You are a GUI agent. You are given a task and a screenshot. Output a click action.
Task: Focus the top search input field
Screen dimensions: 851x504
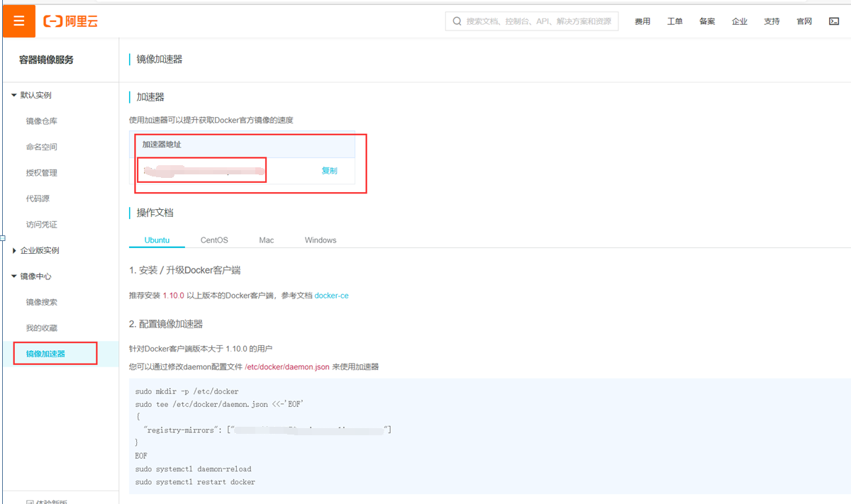click(532, 21)
